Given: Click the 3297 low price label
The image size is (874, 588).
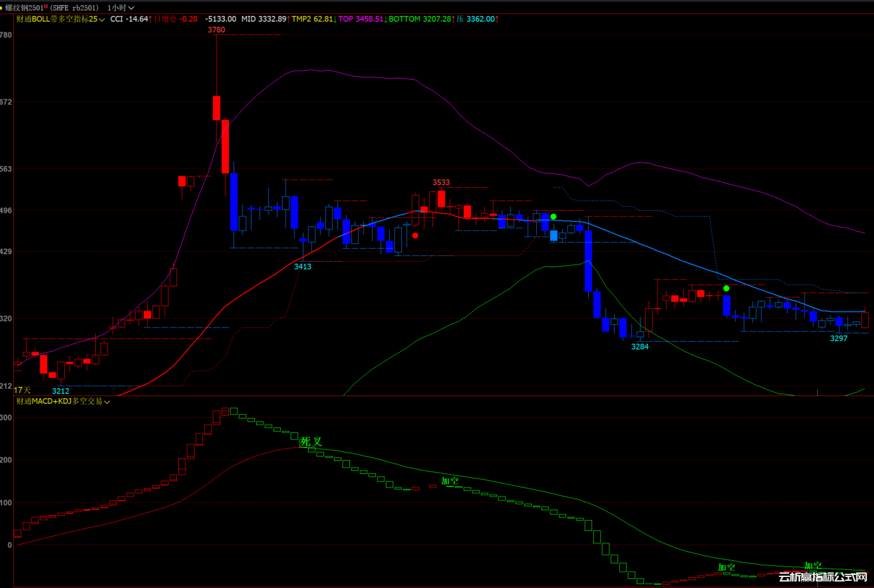Looking at the screenshot, I should [839, 338].
